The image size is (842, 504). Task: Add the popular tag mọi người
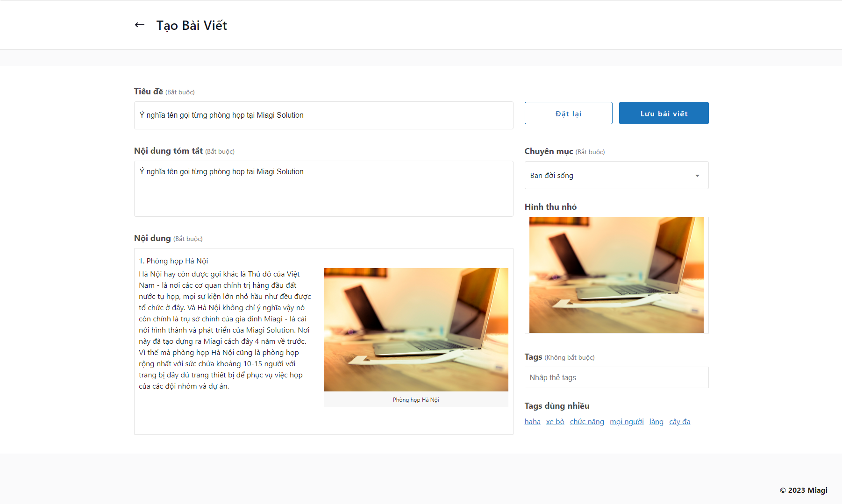[627, 422]
